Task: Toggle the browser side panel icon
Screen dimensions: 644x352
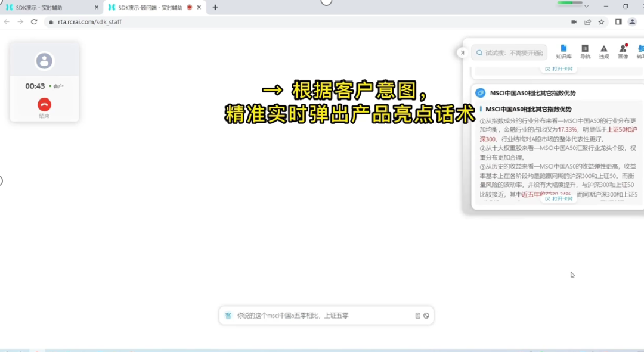Action: 618,22
